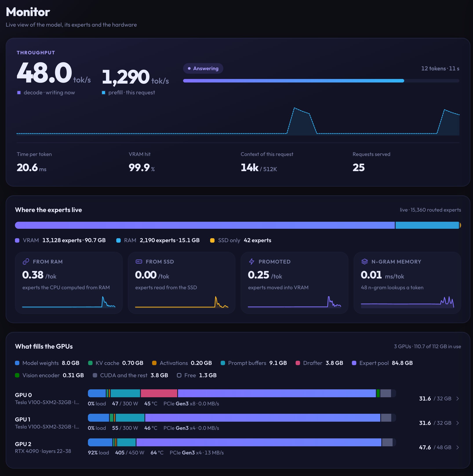Click the blue prefill legend square

(x=104, y=93)
